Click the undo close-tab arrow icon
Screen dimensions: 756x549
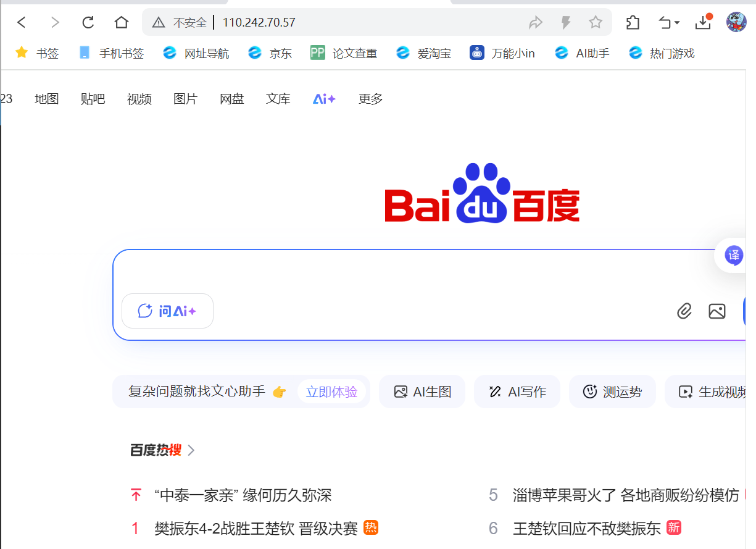[x=665, y=23]
